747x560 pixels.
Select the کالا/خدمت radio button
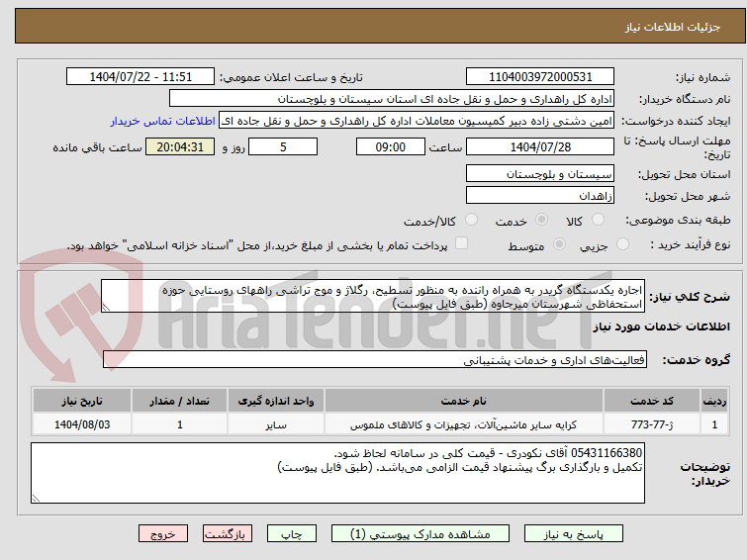(471, 220)
